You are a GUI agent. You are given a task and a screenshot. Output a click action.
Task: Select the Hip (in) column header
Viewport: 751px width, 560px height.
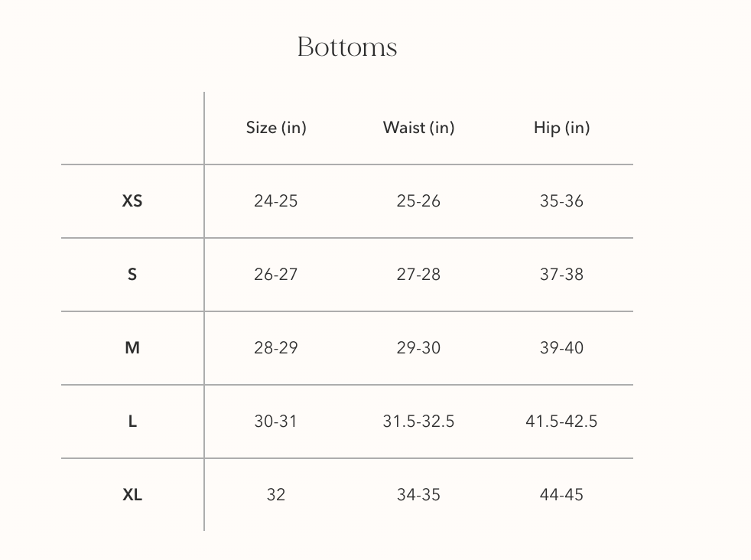[x=561, y=128]
